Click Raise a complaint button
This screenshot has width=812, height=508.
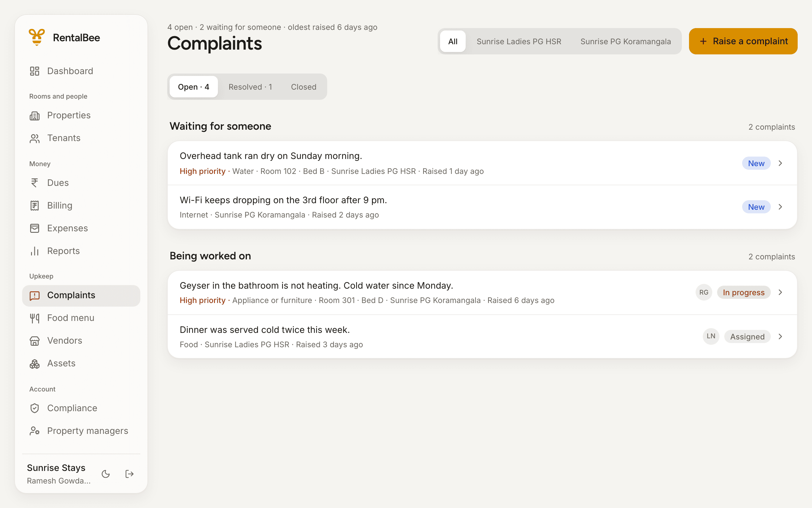tap(743, 41)
